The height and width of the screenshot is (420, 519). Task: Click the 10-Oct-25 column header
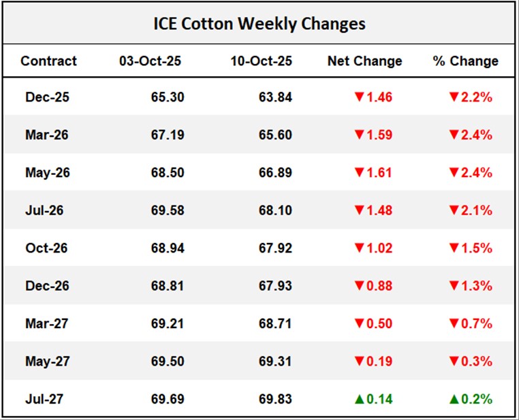click(259, 61)
